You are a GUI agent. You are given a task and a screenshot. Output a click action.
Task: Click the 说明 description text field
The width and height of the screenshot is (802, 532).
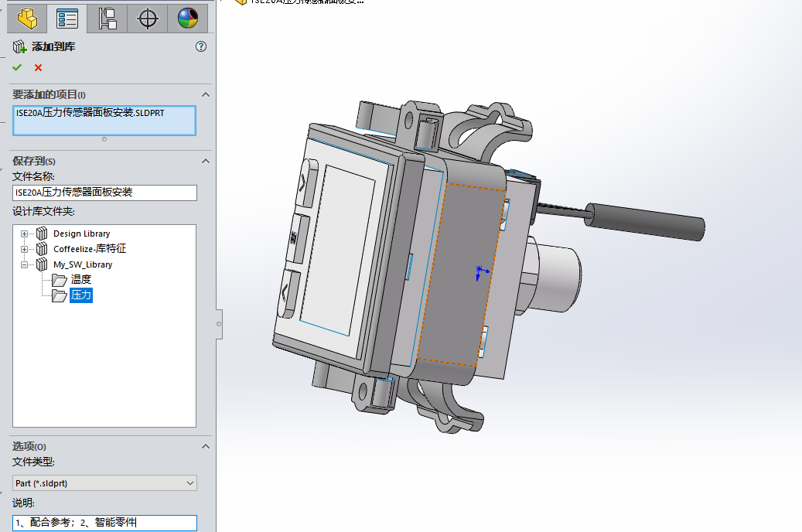[104, 523]
